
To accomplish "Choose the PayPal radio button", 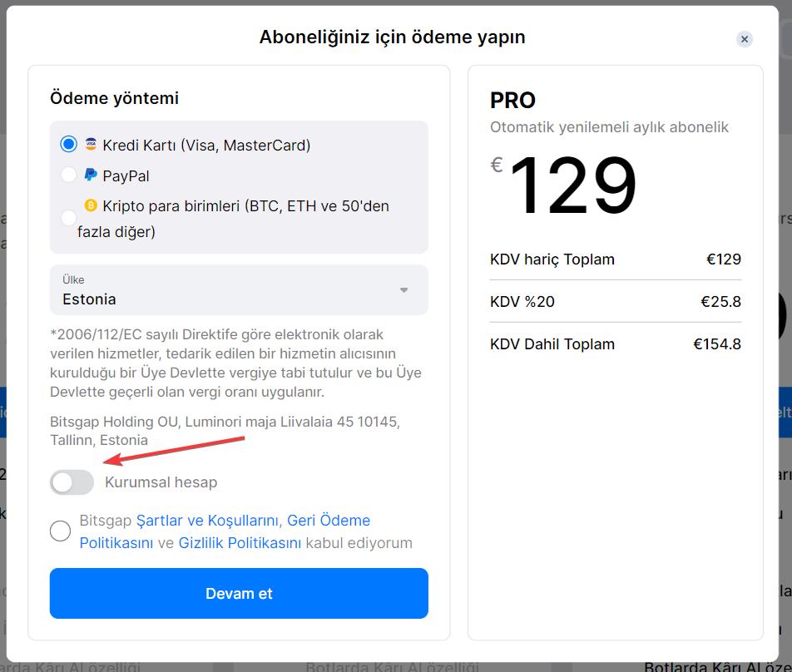I will (68, 175).
